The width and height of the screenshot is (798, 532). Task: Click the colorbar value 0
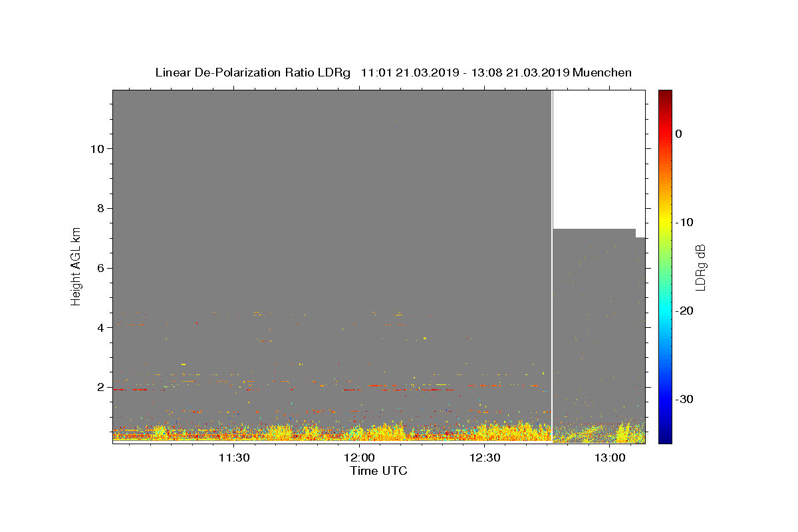click(679, 134)
